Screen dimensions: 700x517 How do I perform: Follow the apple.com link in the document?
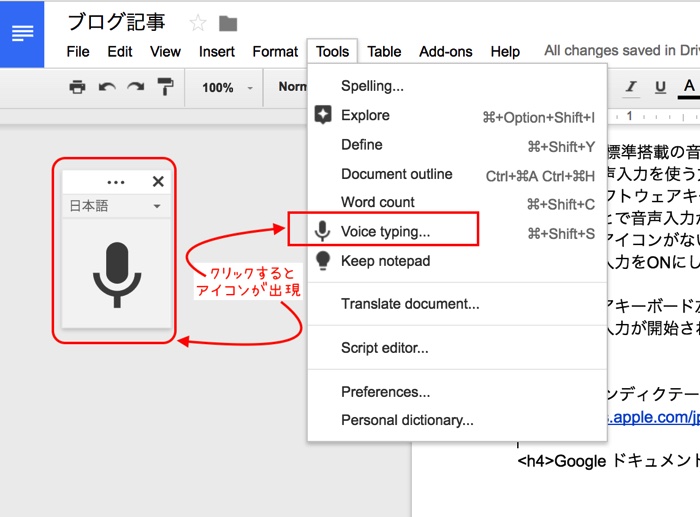click(654, 417)
